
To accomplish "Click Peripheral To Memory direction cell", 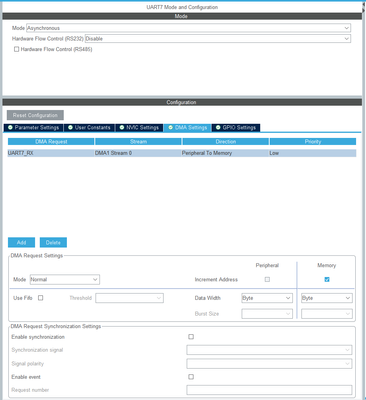I will point(226,153).
